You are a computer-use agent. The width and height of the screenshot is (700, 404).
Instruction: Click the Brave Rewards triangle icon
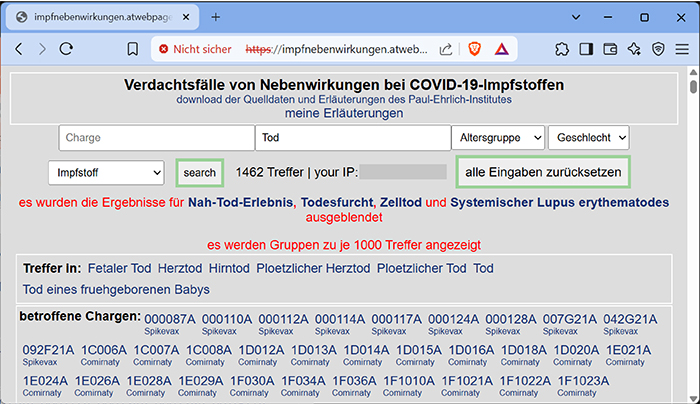coord(501,48)
